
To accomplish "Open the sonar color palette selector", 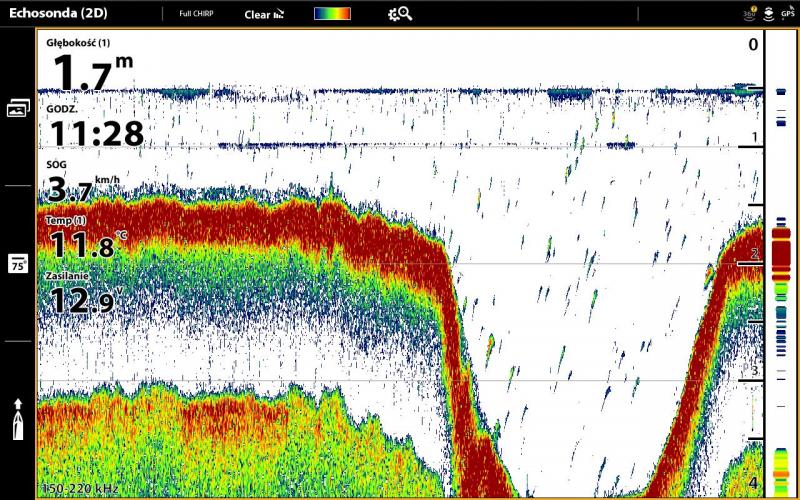I will coord(332,14).
